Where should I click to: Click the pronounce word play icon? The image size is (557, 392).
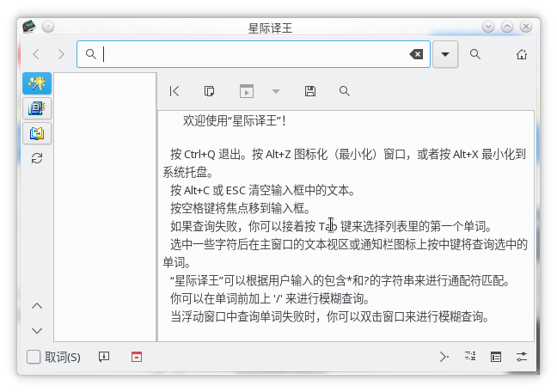pos(247,91)
